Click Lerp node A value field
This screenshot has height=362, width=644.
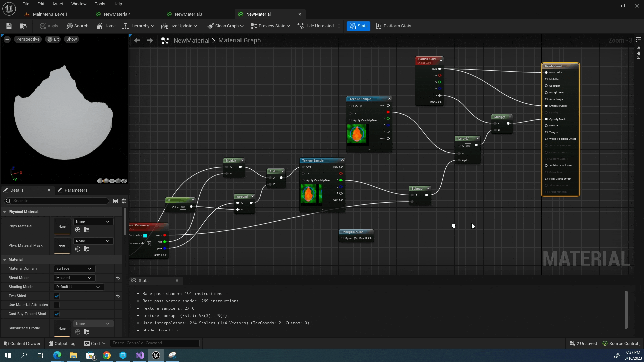pos(468,146)
